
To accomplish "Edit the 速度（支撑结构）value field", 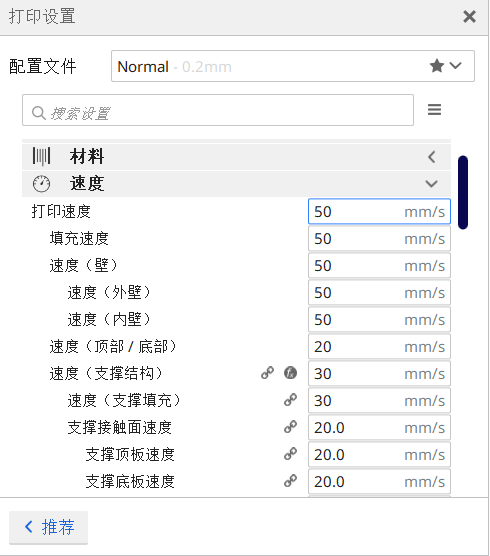I will pyautogui.click(x=379, y=373).
